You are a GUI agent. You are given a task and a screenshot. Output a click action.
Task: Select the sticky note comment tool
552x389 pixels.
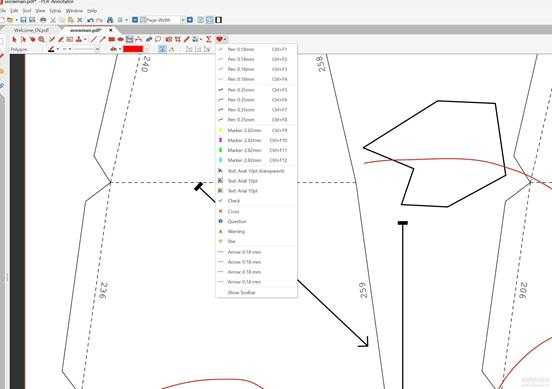158,39
